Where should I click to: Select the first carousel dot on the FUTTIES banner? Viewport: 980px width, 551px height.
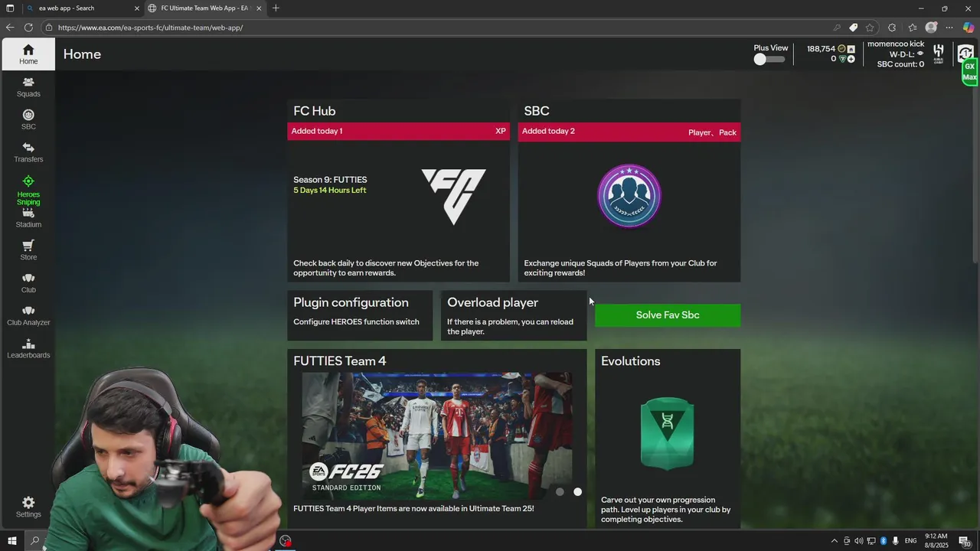(x=560, y=492)
